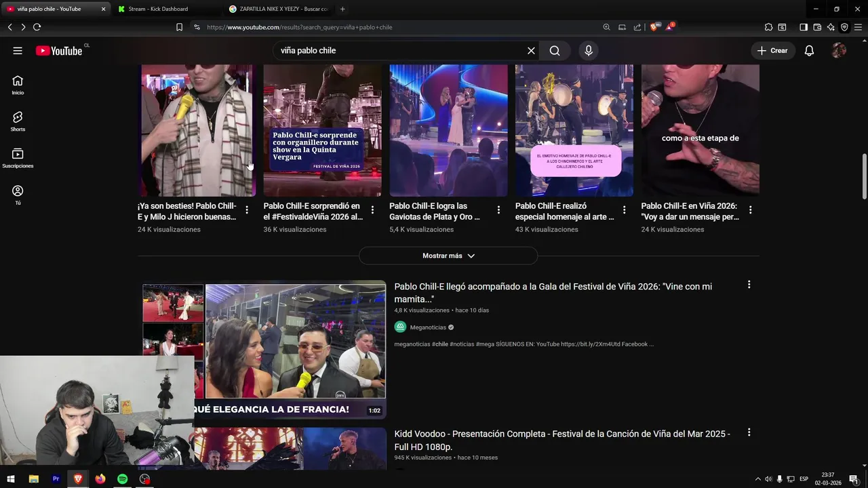Toggle the Brave sidebar panel
Screen dimensions: 868x488
coord(804,27)
